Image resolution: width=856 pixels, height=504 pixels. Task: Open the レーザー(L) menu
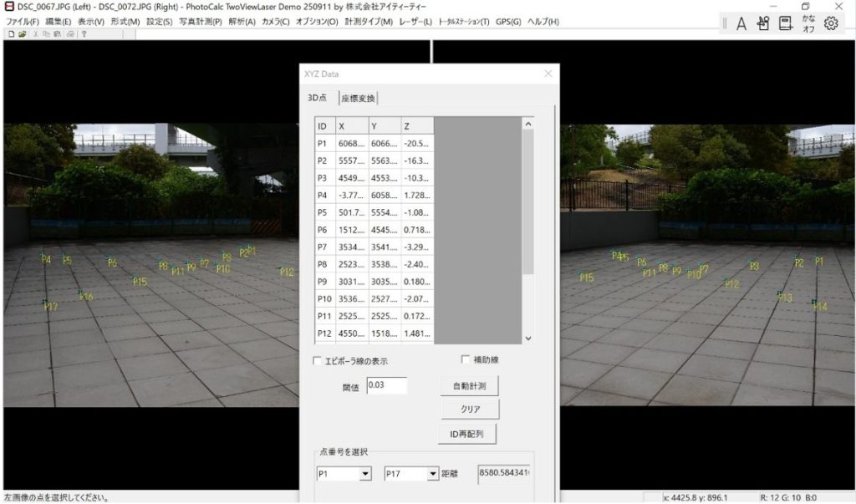click(415, 22)
